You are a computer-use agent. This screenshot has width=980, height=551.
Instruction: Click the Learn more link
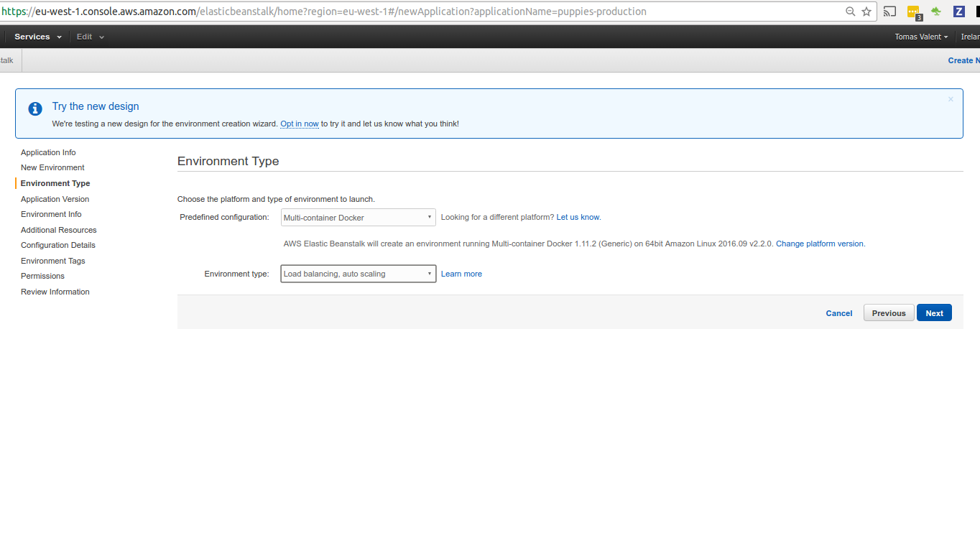pyautogui.click(x=461, y=274)
